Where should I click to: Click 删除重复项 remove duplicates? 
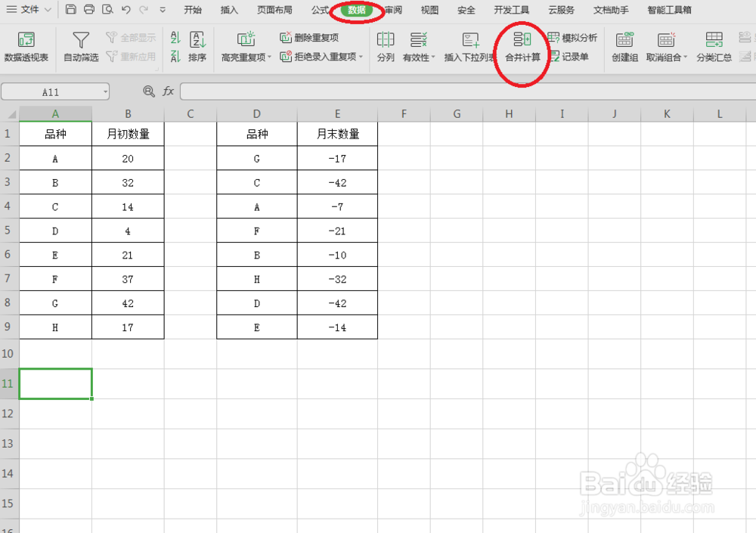click(x=309, y=37)
